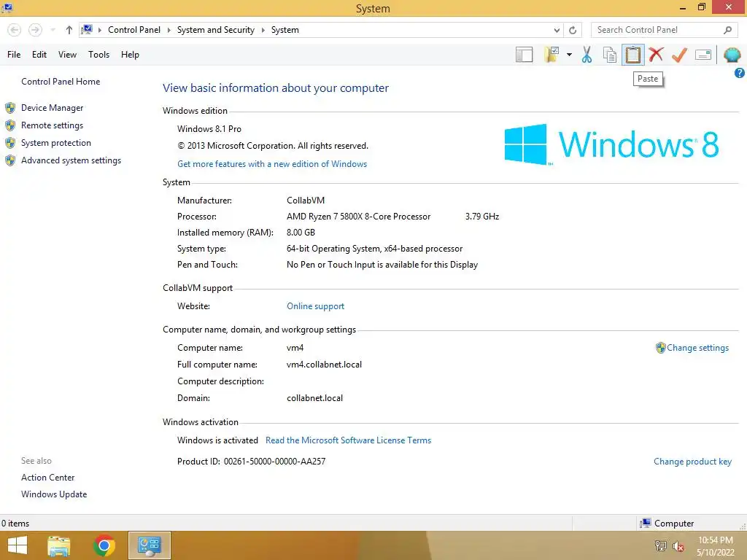Read the Microsoft Software License Terms
Screen dimensions: 747x560
tap(348, 440)
